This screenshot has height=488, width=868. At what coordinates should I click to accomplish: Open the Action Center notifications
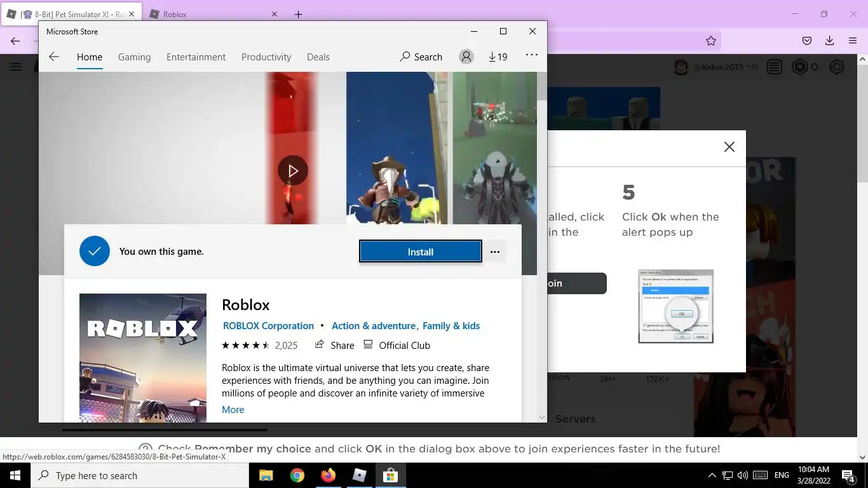click(x=848, y=475)
